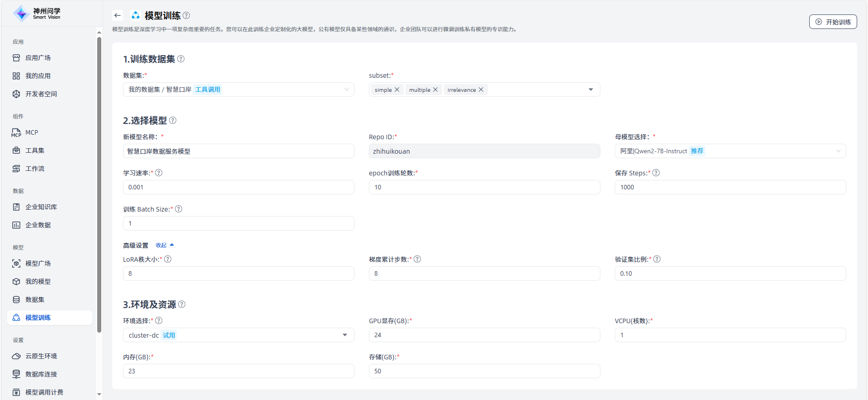This screenshot has height=400, width=868.
Task: Open 模型广场 in the sidebar
Action: point(38,264)
